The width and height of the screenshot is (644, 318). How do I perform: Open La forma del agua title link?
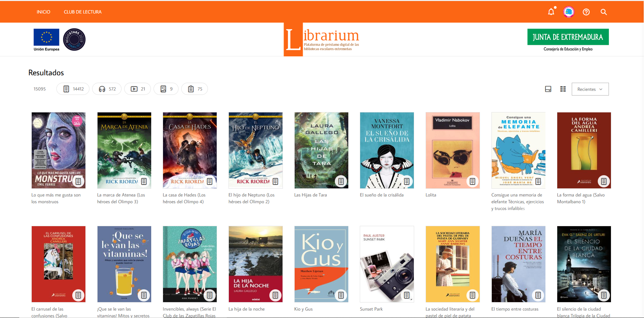point(581,198)
